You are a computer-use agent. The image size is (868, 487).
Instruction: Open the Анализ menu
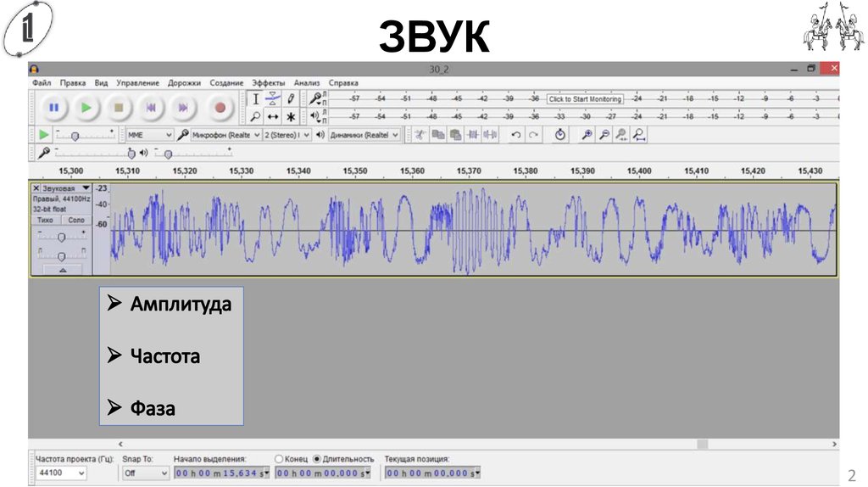pos(307,82)
